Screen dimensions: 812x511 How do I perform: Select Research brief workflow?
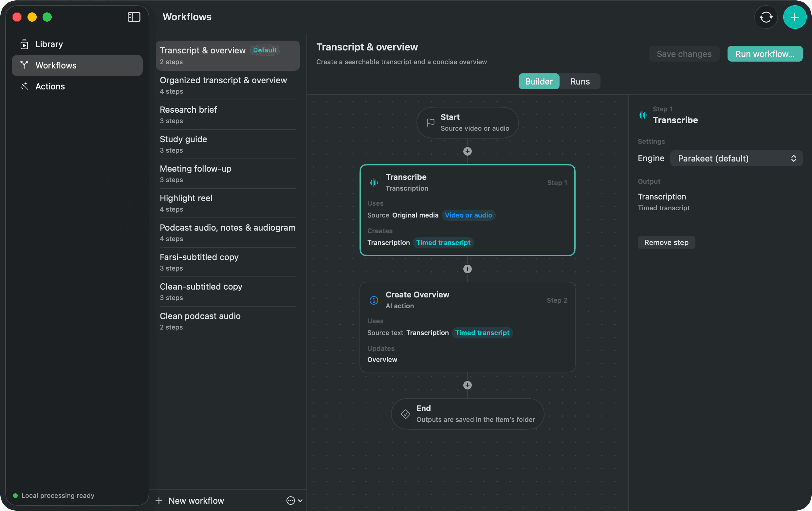point(228,115)
